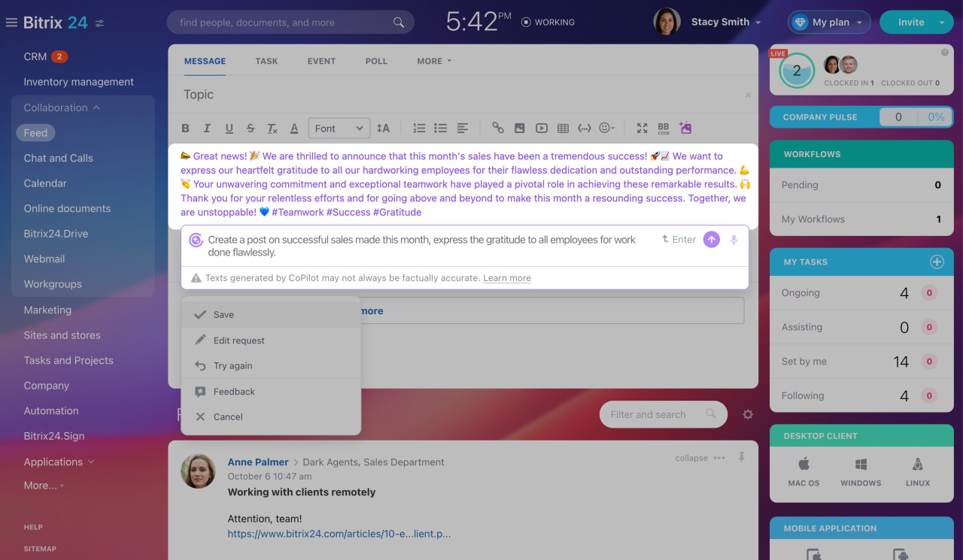Viewport: 963px width, 560px height.
Task: Download the Linux desktop client
Action: pos(918,472)
